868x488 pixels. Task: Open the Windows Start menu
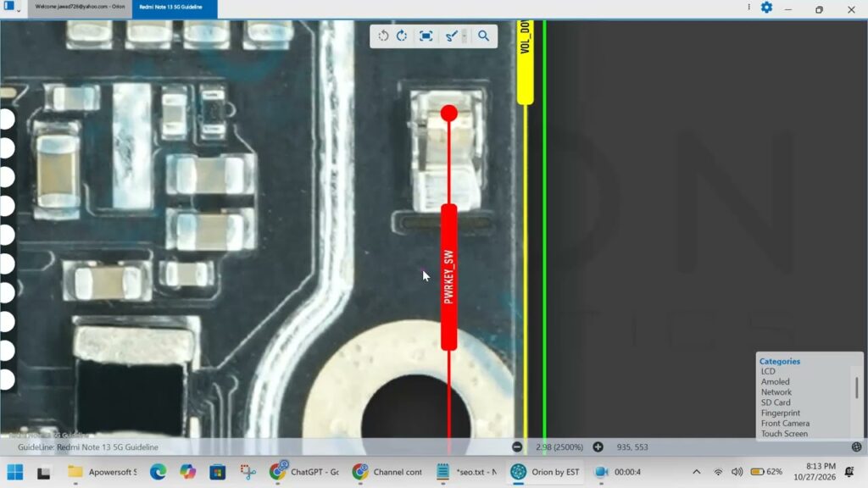[15, 472]
